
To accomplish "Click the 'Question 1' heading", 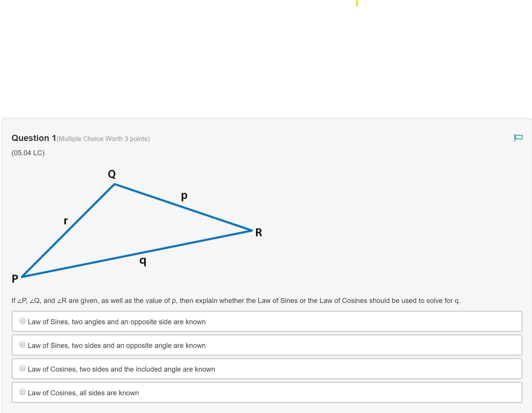I will [x=34, y=138].
